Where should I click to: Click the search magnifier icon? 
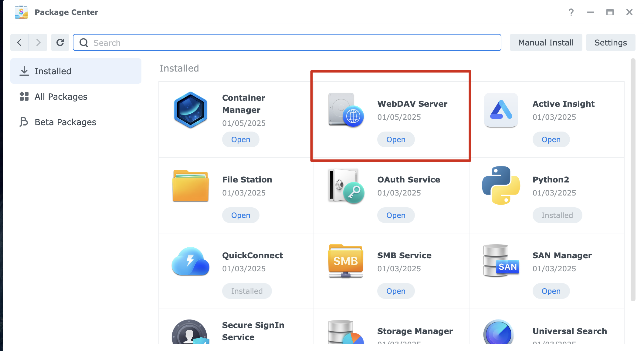(84, 43)
